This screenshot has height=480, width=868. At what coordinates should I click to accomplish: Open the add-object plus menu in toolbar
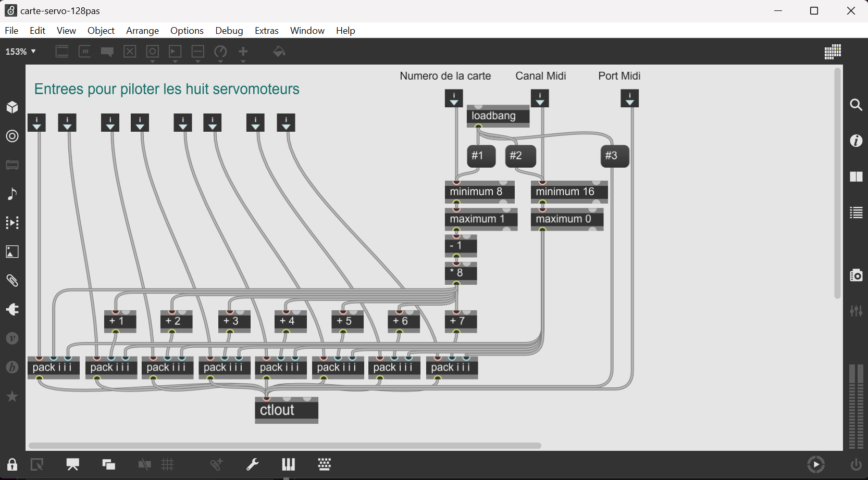click(243, 52)
